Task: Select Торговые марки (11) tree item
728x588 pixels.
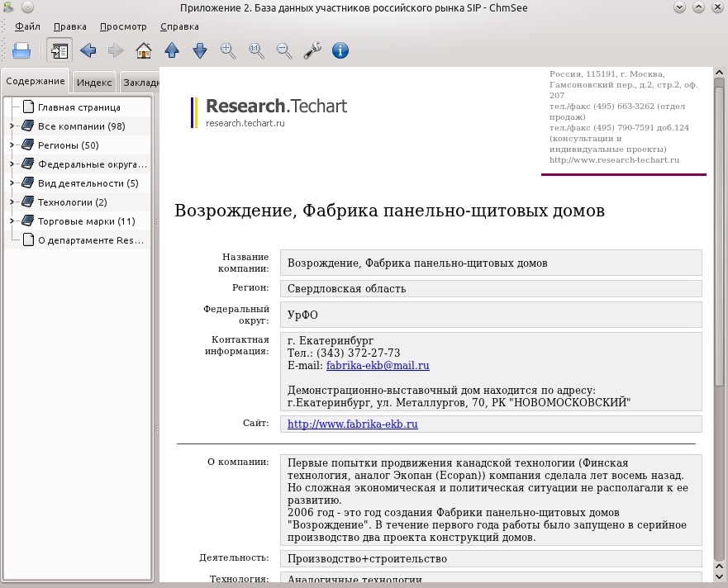Action: coord(87,221)
